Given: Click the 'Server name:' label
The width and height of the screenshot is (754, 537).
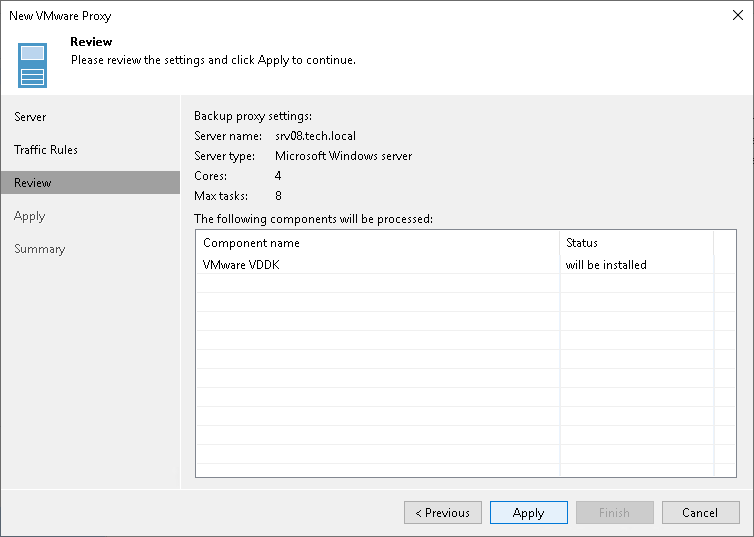Looking at the screenshot, I should tap(228, 136).
